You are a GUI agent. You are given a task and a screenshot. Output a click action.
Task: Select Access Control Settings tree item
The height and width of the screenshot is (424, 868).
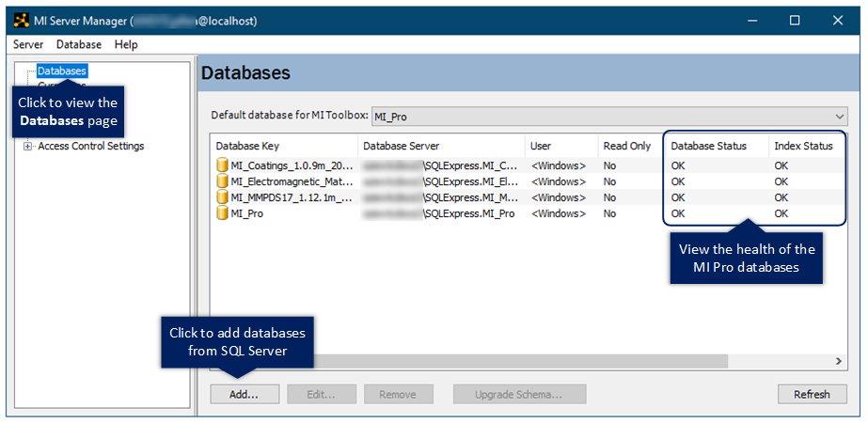[x=91, y=147]
